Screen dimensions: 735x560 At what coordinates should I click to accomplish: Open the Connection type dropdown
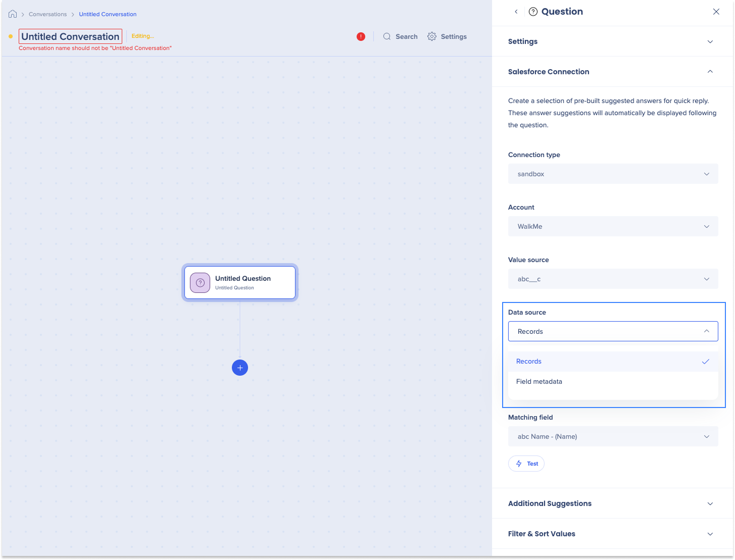tap(613, 174)
